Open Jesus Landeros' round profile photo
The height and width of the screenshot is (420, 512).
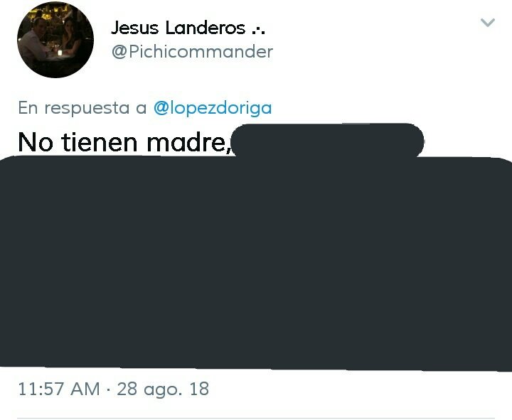tap(55, 40)
